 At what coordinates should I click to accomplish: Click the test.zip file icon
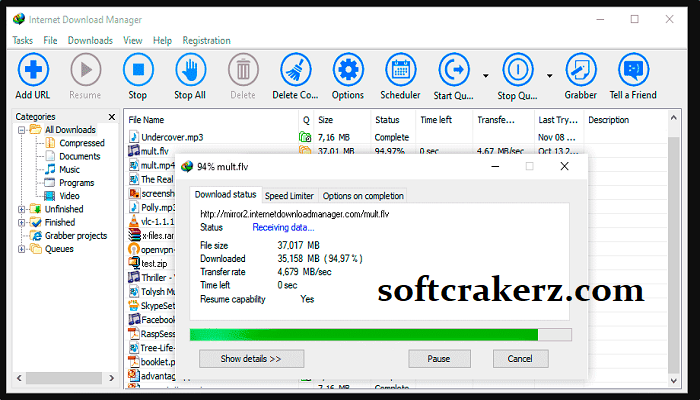point(133,263)
